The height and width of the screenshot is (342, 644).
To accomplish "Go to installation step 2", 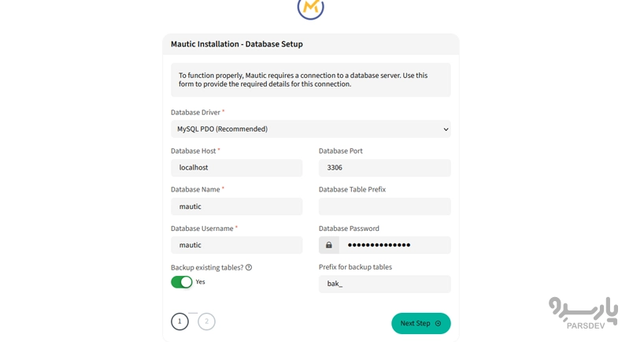I will coord(206,322).
